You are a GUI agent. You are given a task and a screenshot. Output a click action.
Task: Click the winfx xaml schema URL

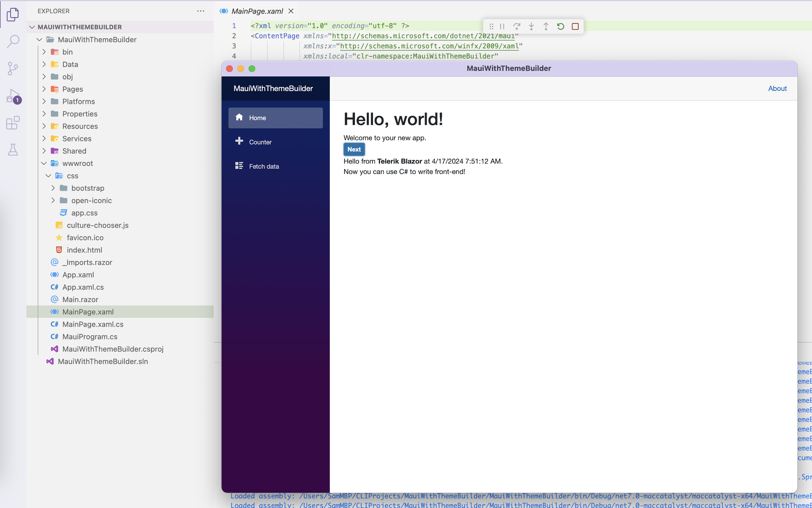point(430,46)
